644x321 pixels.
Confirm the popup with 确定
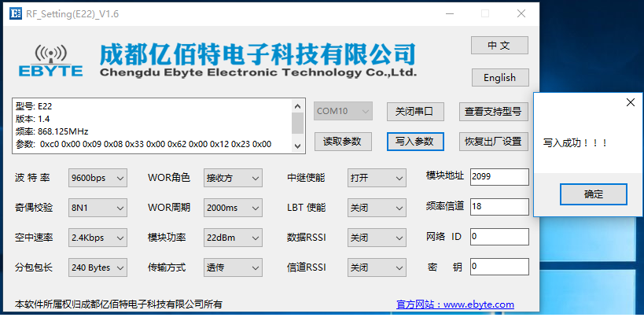click(593, 194)
